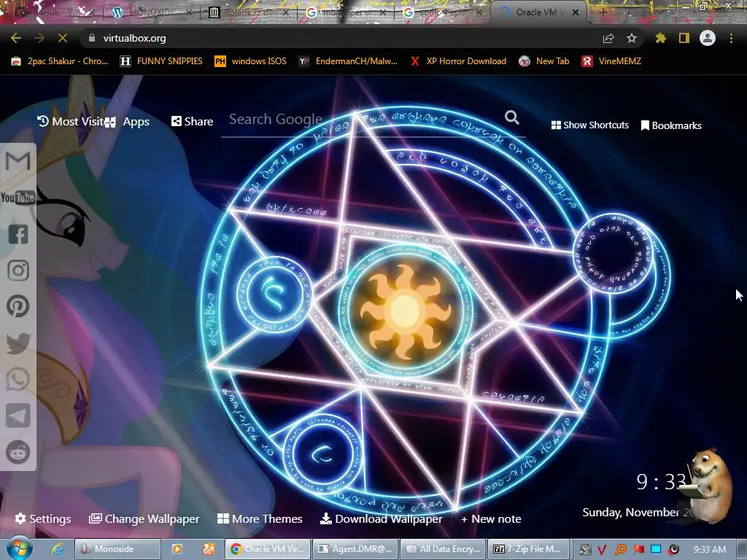The width and height of the screenshot is (747, 560).
Task: Switch to 7-Zip File M... taskbar window
Action: 530,549
